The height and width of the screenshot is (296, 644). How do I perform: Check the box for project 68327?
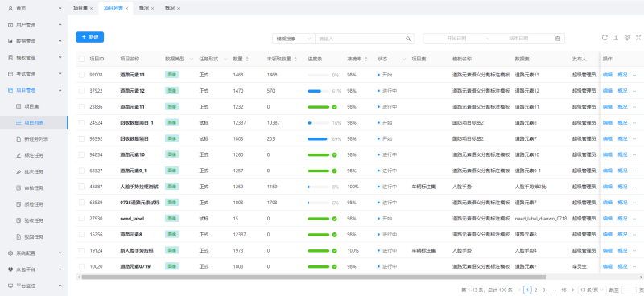pos(82,171)
